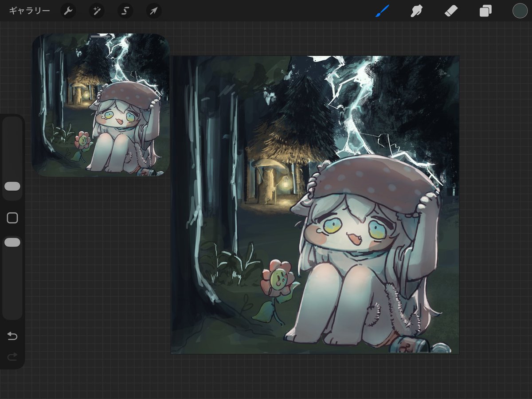532x399 pixels.
Task: Activate the Selection S-shaped tool
Action: pyautogui.click(x=125, y=11)
